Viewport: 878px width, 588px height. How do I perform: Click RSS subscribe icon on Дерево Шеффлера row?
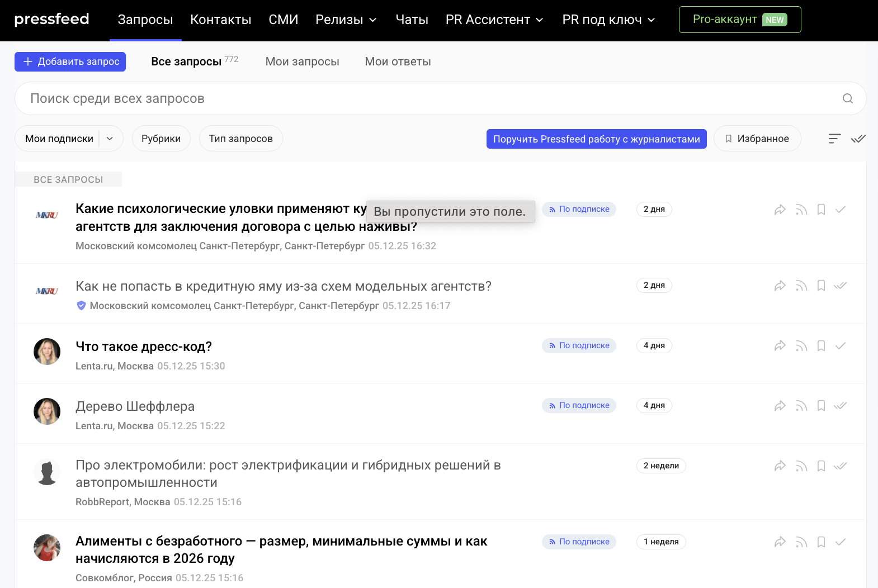tap(801, 406)
